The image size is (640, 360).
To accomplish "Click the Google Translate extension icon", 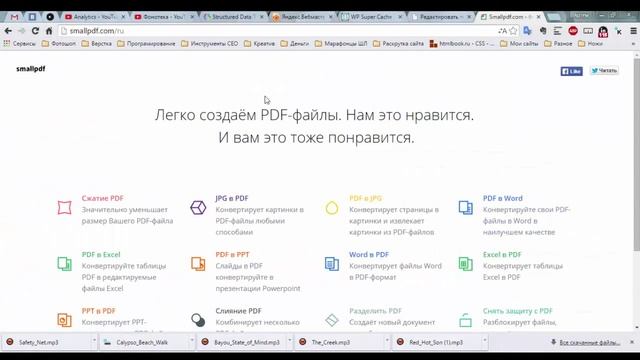I will [527, 31].
